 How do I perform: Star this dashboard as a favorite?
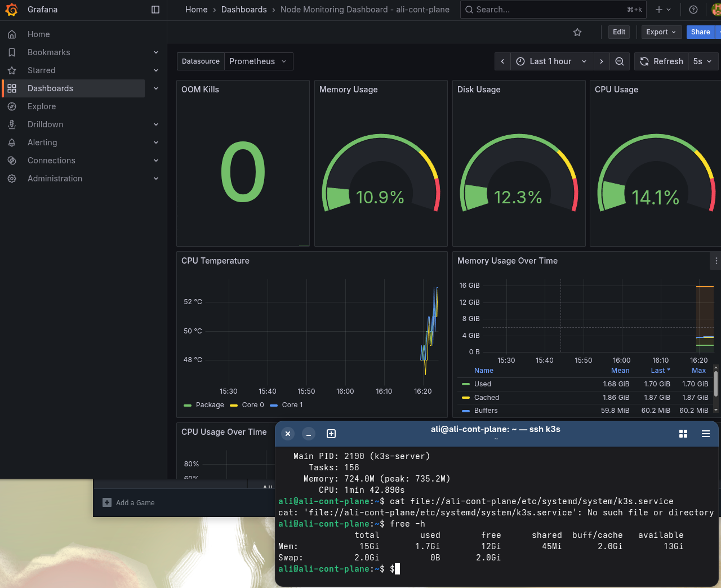(x=577, y=32)
